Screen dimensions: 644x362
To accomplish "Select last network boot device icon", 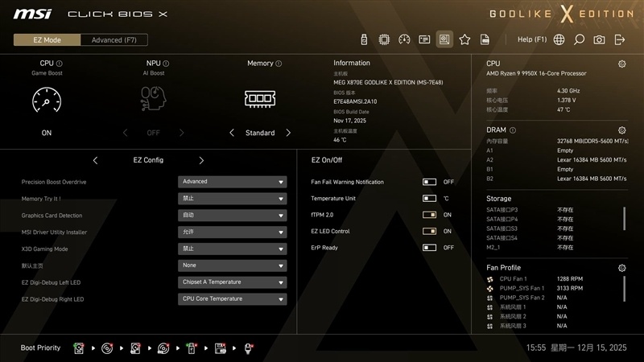I will [249, 348].
